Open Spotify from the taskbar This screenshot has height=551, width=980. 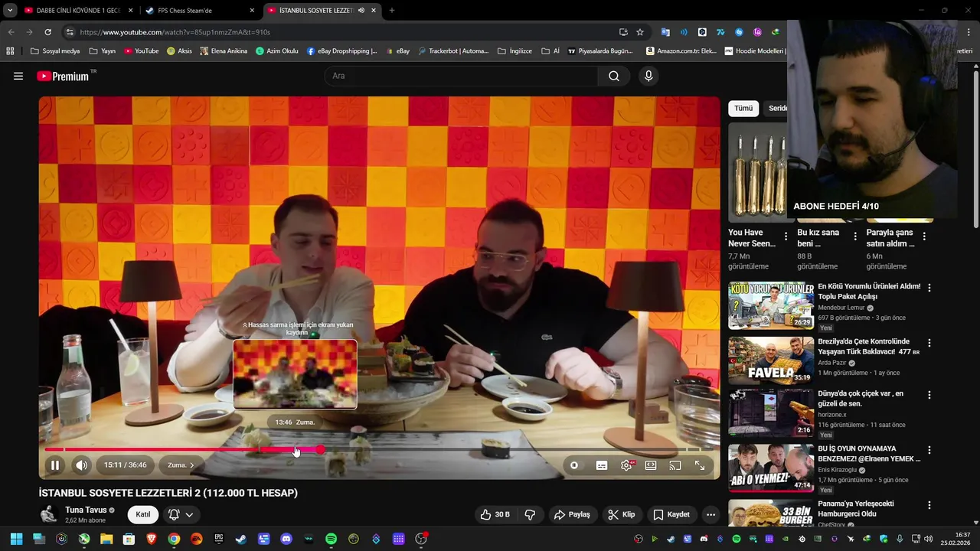pos(331,539)
